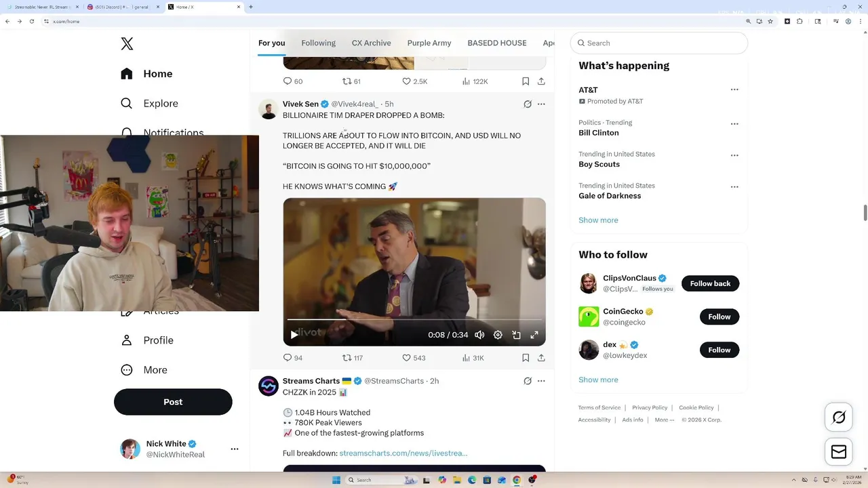Open Profile from the sidebar

click(147, 340)
